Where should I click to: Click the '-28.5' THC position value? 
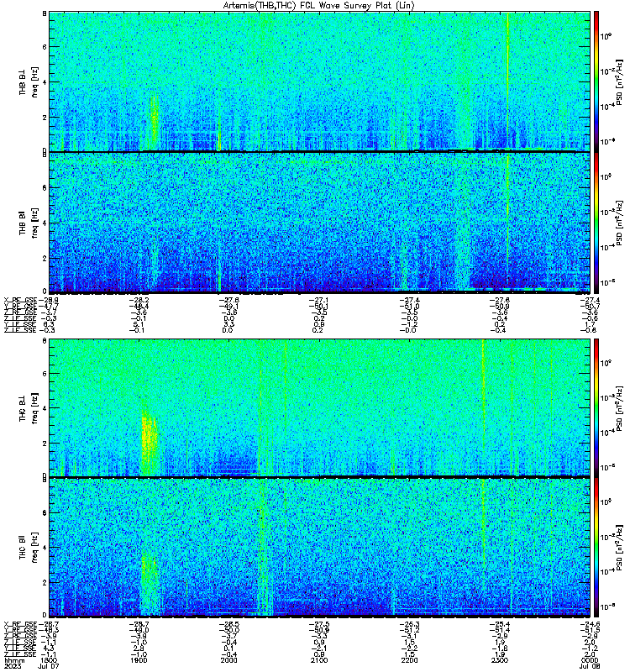click(x=228, y=624)
